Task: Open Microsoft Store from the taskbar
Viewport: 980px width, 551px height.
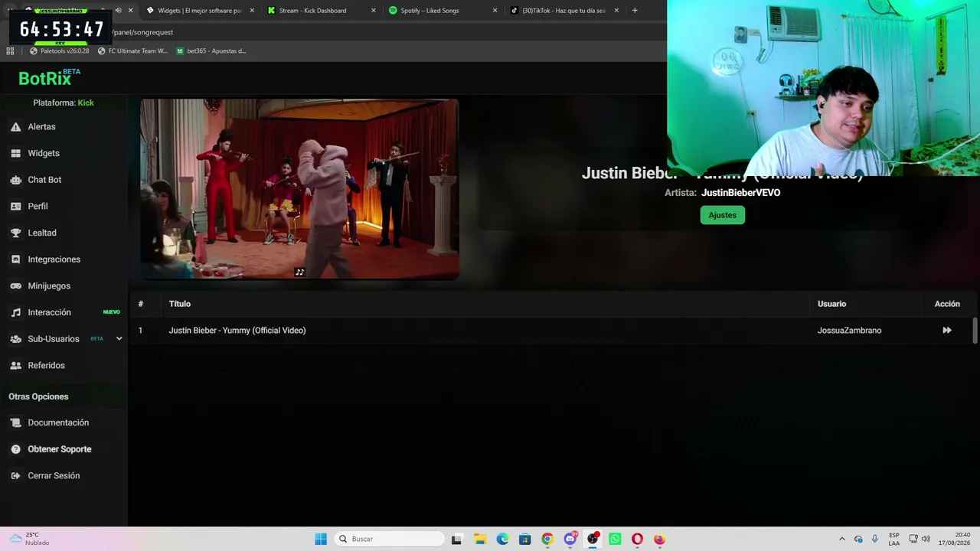Action: [524, 539]
